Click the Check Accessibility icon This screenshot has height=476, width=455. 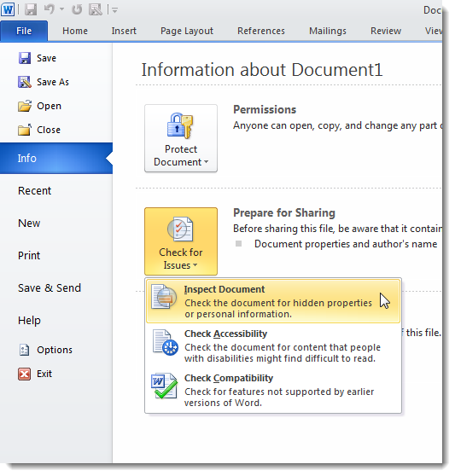tap(166, 342)
